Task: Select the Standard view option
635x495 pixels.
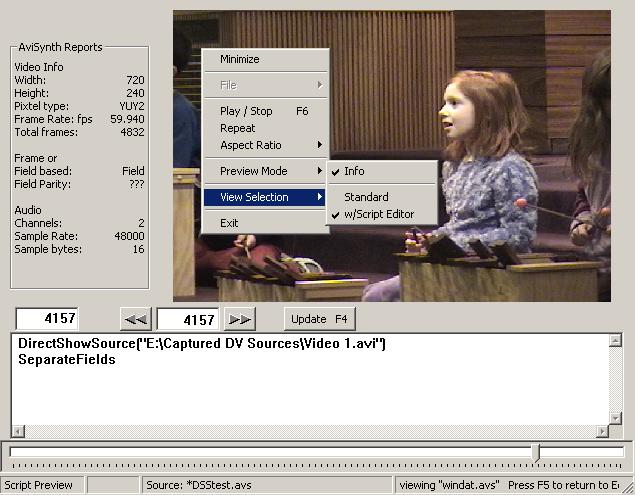Action: (366, 197)
